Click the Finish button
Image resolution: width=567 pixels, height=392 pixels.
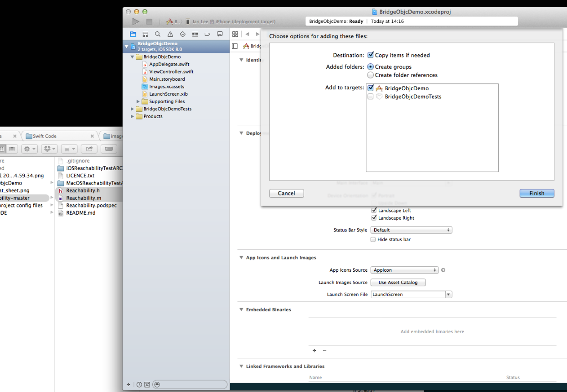(x=536, y=193)
